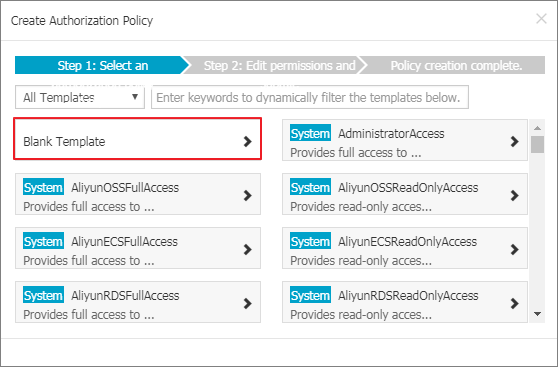Image resolution: width=558 pixels, height=367 pixels.
Task: Click description under AdministratorAccess
Action: click(356, 153)
